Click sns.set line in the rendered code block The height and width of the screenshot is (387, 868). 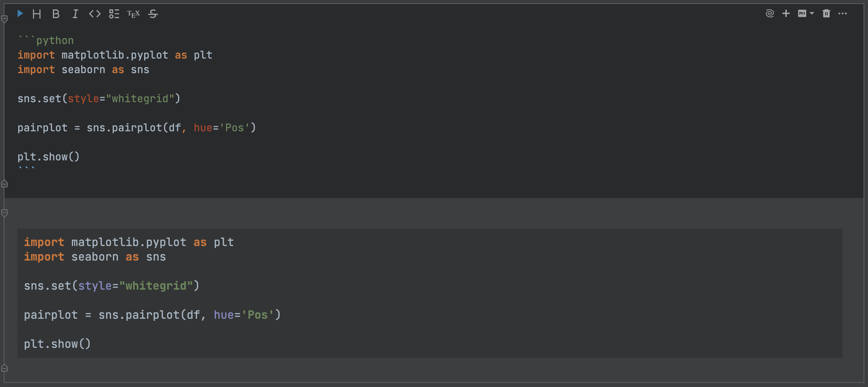(x=111, y=286)
